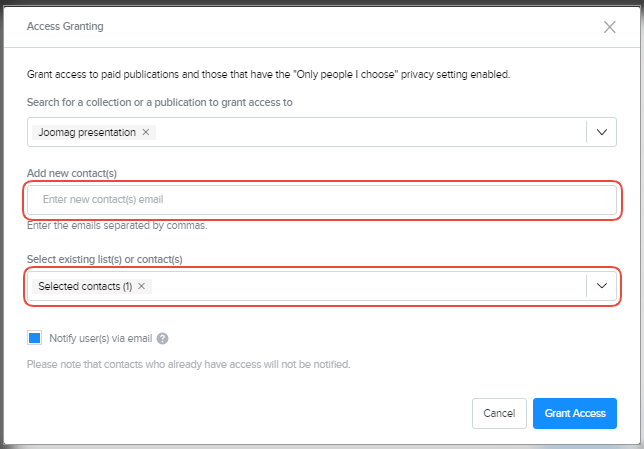Image resolution: width=644 pixels, height=449 pixels.
Task: Open the existing contacts dropdown chevron
Action: click(x=601, y=286)
